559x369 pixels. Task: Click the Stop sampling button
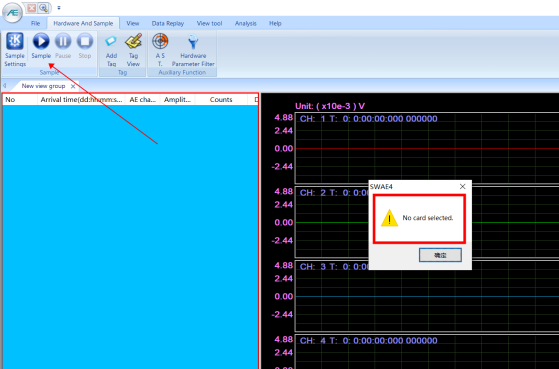coord(85,45)
